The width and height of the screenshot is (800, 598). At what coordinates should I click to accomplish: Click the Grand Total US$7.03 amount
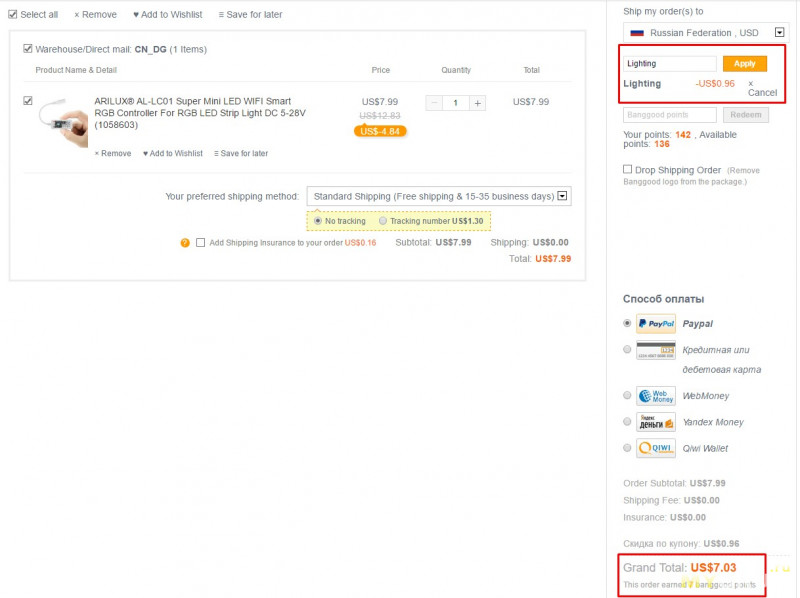713,567
